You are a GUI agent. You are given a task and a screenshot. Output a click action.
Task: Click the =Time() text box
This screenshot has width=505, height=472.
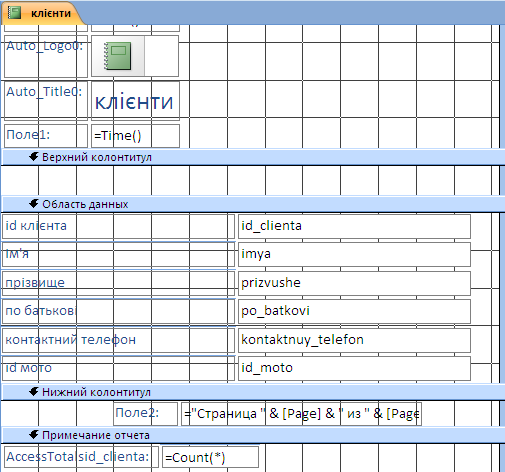pyautogui.click(x=135, y=136)
